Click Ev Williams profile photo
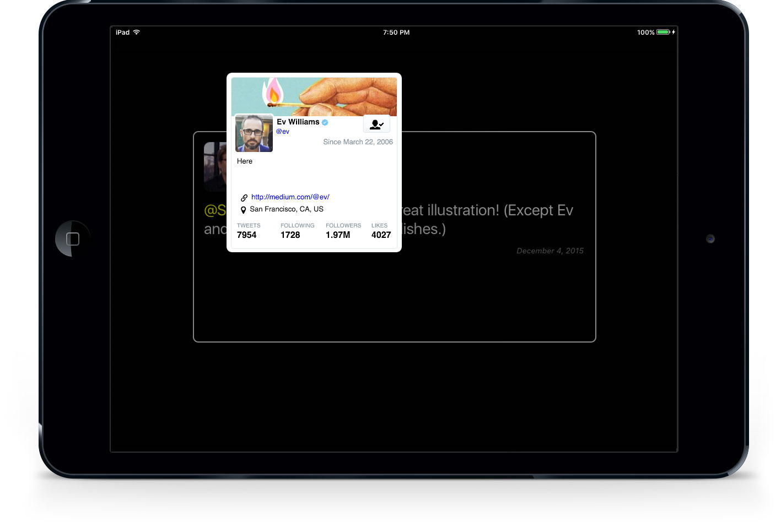This screenshot has width=781, height=532. coord(254,133)
